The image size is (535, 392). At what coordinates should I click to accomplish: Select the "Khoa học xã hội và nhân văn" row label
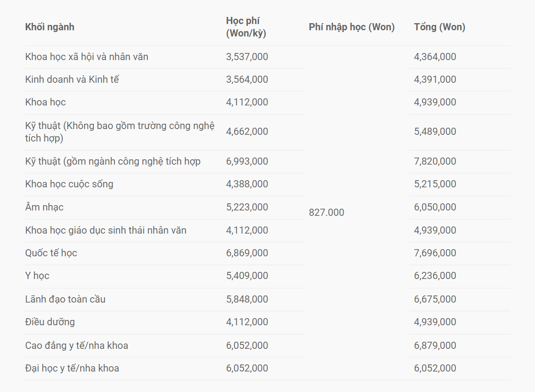(x=87, y=57)
